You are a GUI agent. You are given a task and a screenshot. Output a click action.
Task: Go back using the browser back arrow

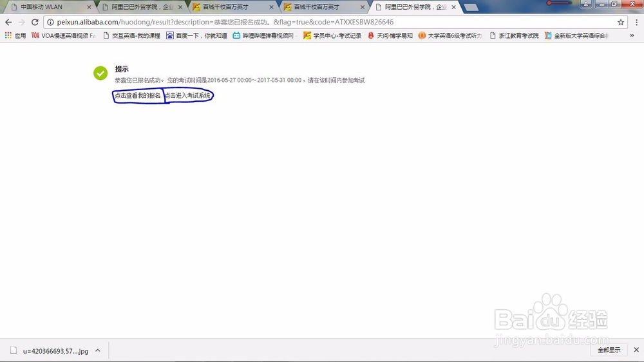[x=8, y=22]
